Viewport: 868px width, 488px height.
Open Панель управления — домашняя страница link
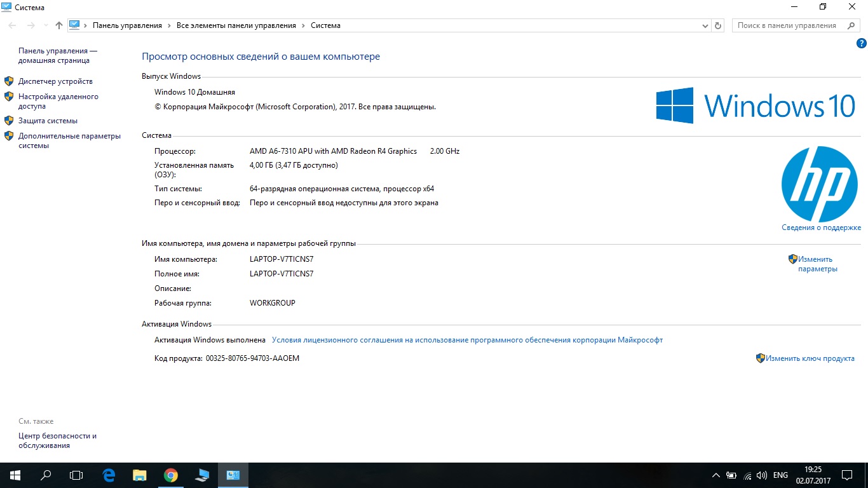(x=58, y=56)
